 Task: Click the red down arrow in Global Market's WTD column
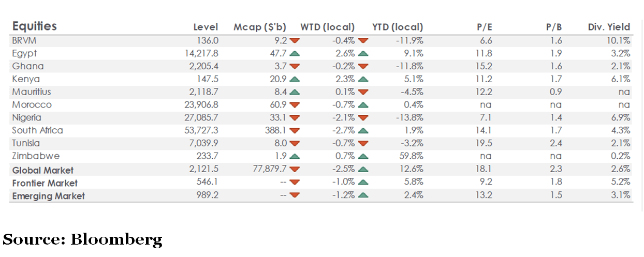click(295, 170)
